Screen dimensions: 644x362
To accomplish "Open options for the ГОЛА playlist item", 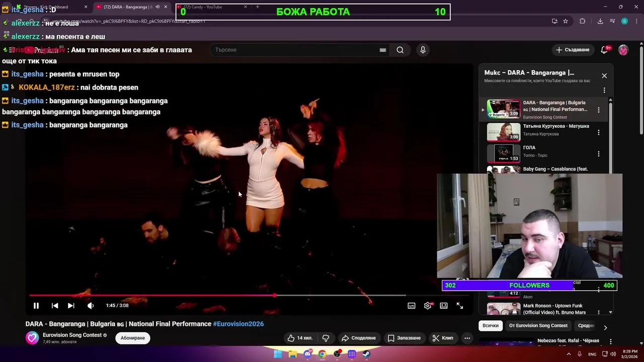I will click(x=598, y=154).
